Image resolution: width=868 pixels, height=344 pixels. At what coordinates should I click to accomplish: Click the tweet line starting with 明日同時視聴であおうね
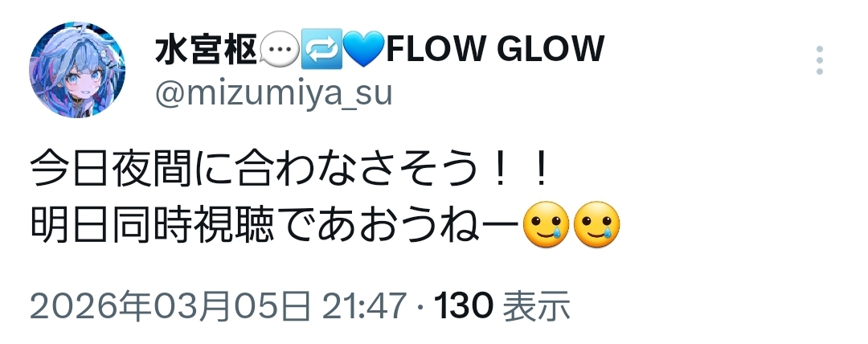pyautogui.click(x=325, y=225)
